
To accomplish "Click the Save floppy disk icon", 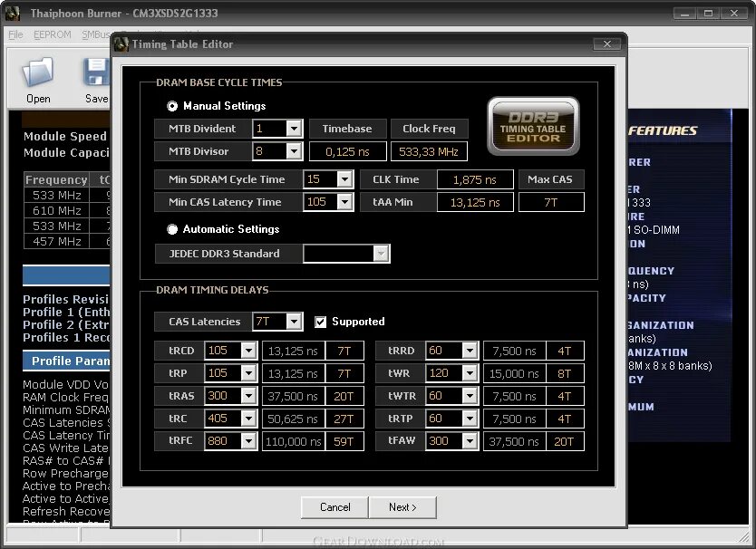I will point(97,72).
